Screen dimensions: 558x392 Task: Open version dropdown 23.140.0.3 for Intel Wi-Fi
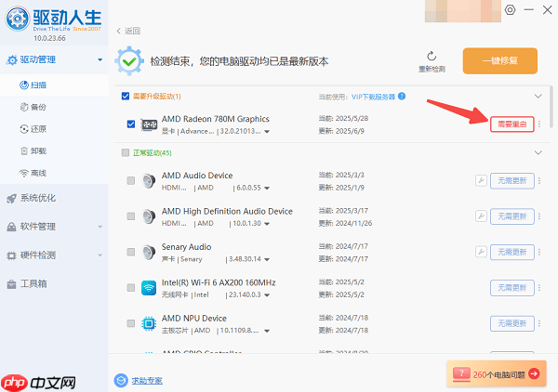(x=267, y=295)
